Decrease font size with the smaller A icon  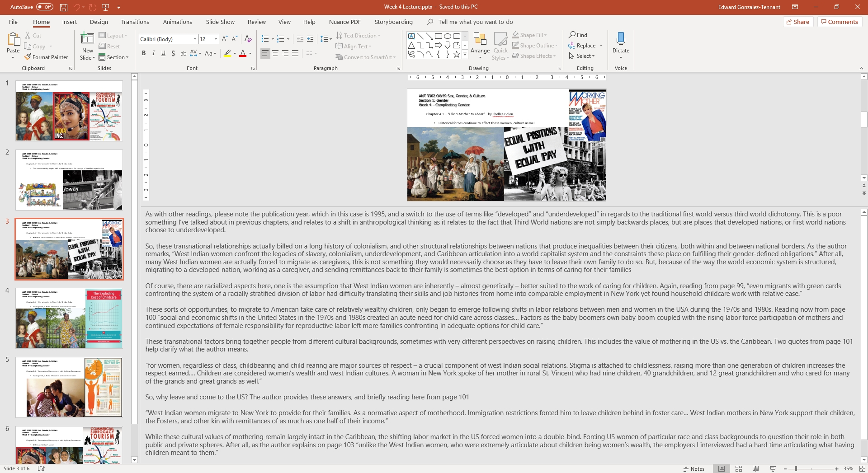235,39
